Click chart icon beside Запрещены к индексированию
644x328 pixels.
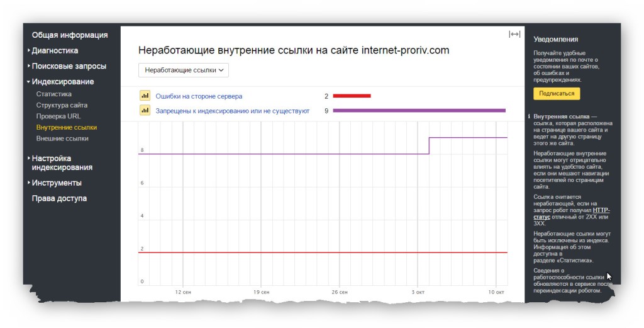pyautogui.click(x=145, y=110)
